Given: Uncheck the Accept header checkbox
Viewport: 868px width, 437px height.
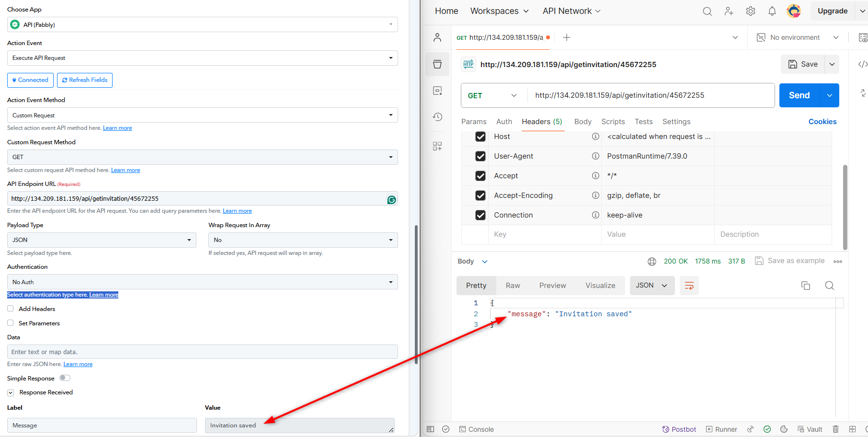Looking at the screenshot, I should (480, 176).
